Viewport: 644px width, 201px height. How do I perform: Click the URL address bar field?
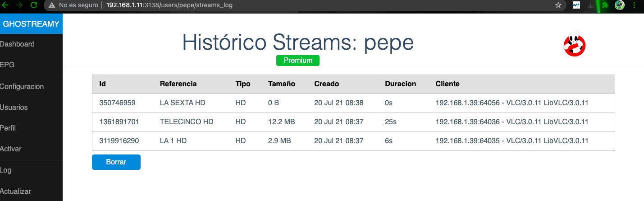[315, 5]
